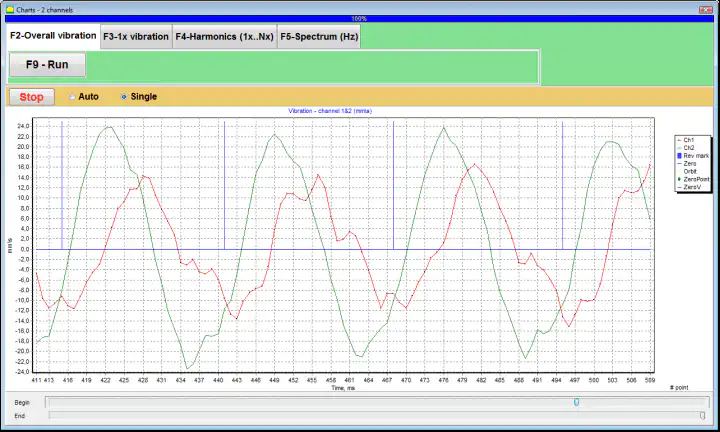Click the 'End' slider label
The image size is (720, 432).
point(19,416)
